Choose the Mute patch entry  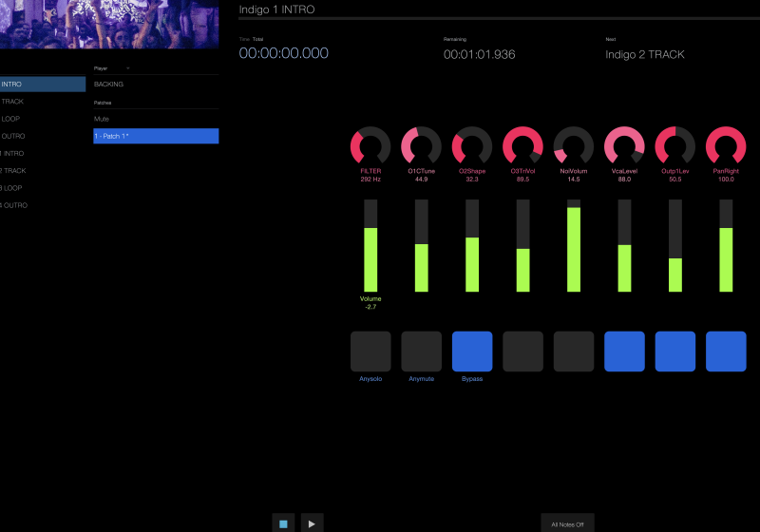(155, 119)
